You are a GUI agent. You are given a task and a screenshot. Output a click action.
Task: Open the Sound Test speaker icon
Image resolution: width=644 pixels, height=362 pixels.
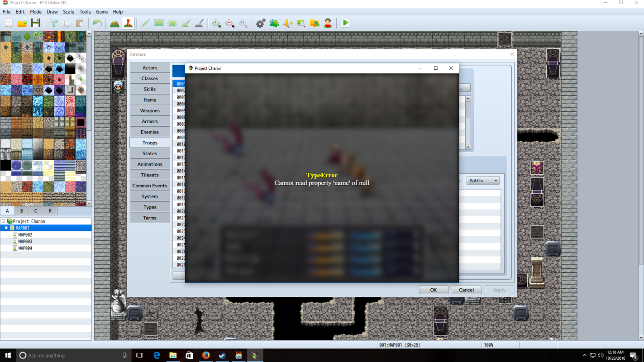tap(287, 23)
